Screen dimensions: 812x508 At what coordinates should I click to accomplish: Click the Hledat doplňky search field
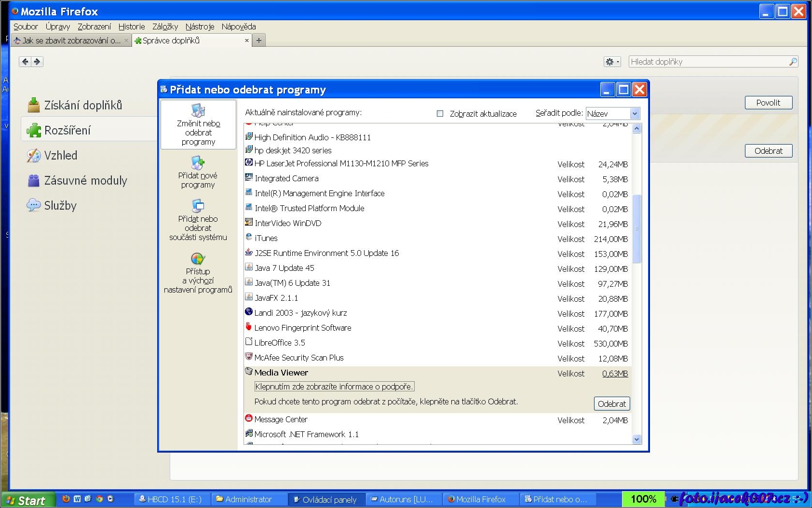pyautogui.click(x=708, y=62)
